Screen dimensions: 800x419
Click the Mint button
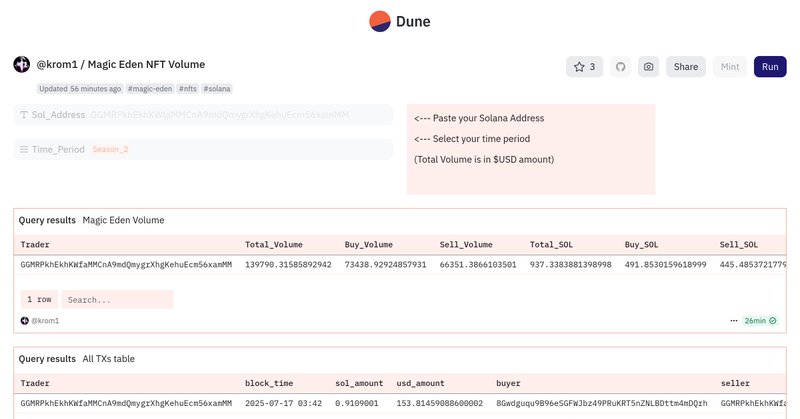(730, 67)
